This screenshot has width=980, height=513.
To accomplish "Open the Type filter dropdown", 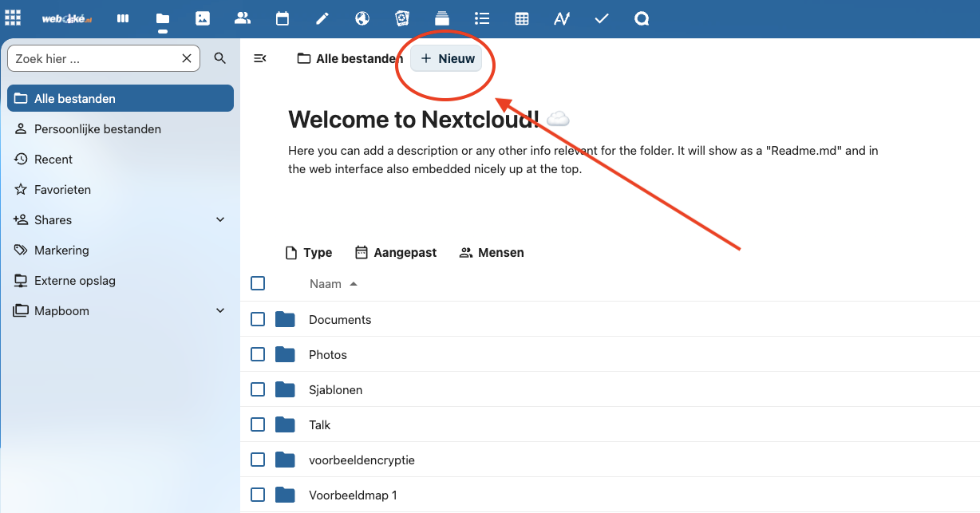I will coord(309,253).
